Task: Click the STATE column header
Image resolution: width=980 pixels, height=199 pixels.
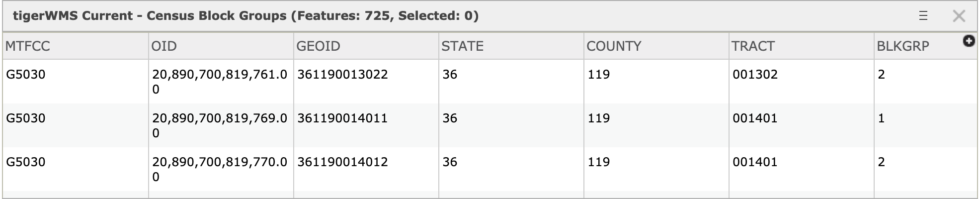Action: pyautogui.click(x=462, y=46)
